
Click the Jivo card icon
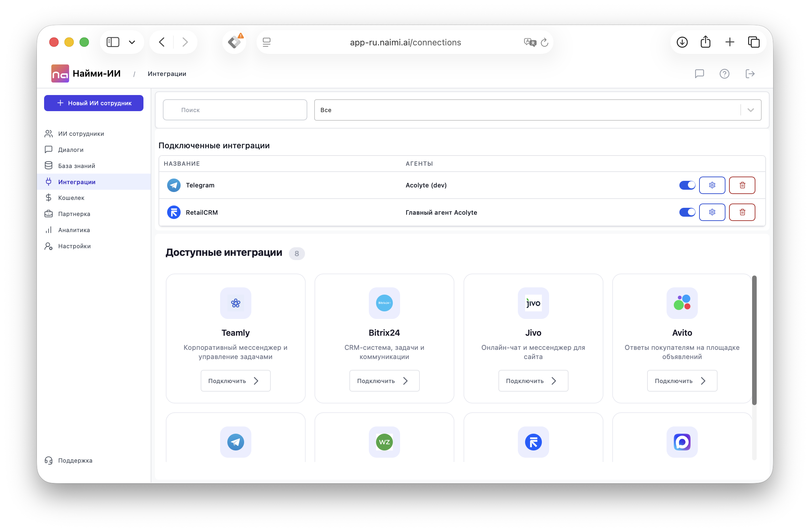click(x=533, y=303)
